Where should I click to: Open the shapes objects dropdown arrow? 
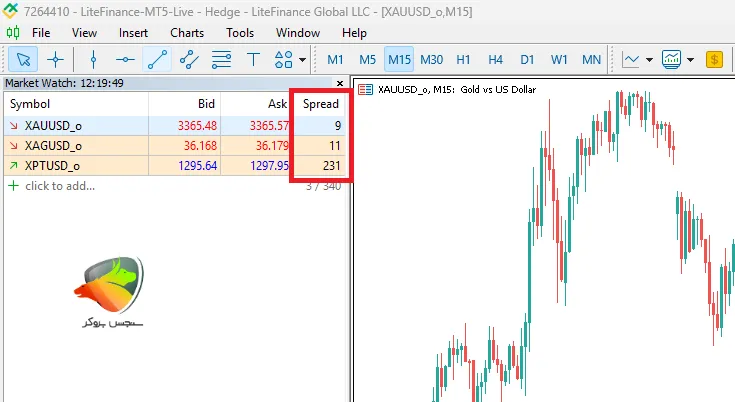[302, 60]
